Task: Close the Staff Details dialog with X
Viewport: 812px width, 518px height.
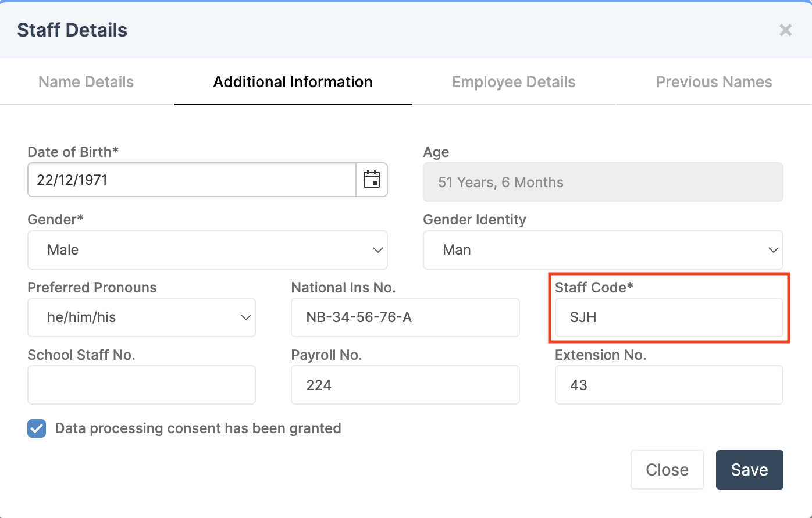Action: coord(786,30)
